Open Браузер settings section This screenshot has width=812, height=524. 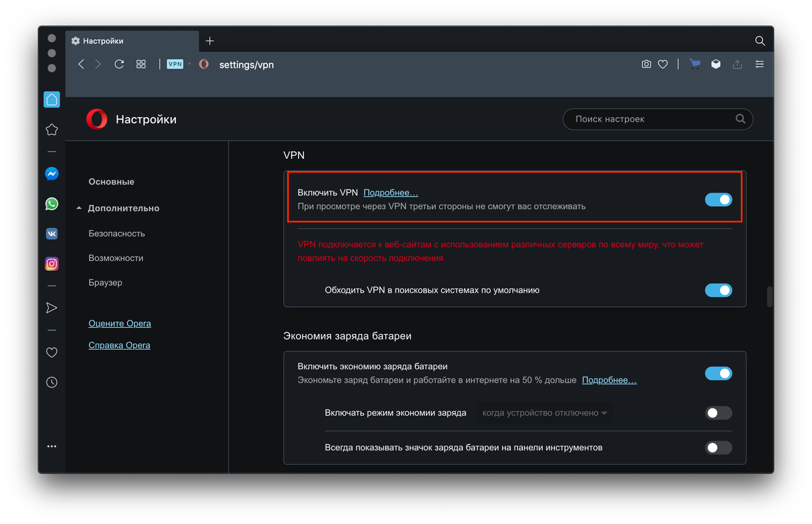pos(106,283)
